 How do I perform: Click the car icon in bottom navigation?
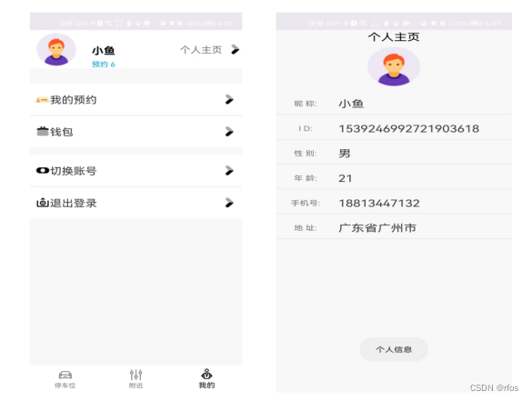click(x=65, y=375)
